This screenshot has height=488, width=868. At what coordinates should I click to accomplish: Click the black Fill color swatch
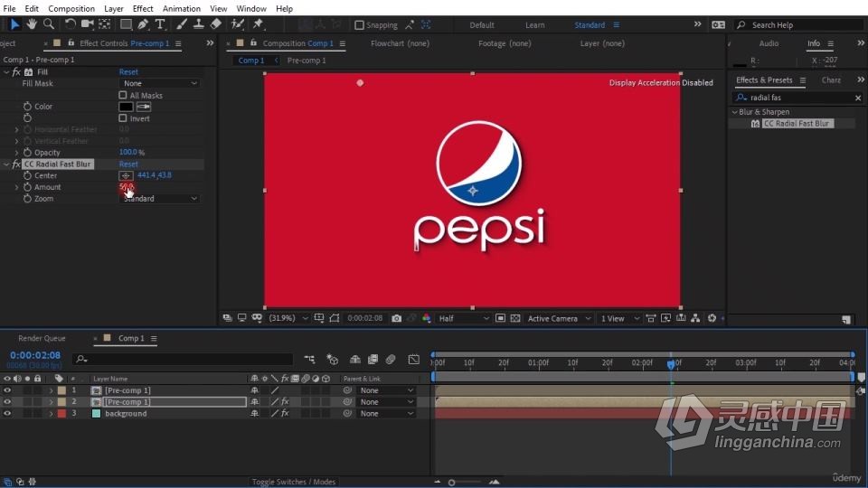126,107
